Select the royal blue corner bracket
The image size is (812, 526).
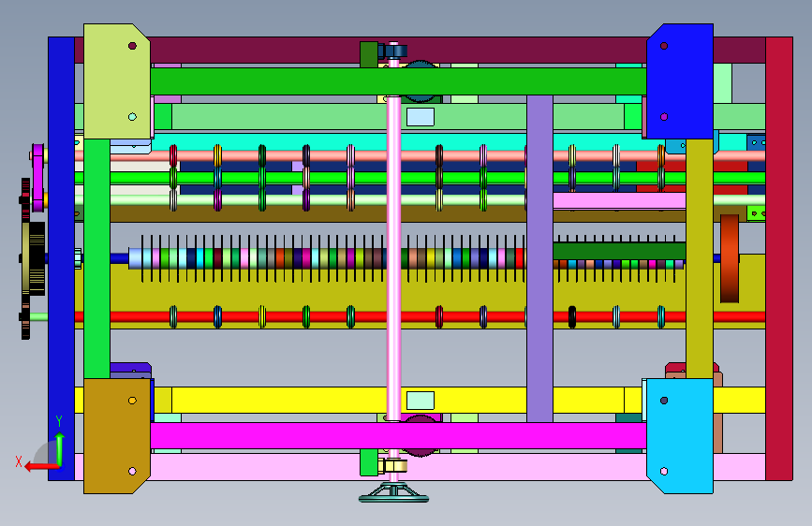(x=680, y=81)
